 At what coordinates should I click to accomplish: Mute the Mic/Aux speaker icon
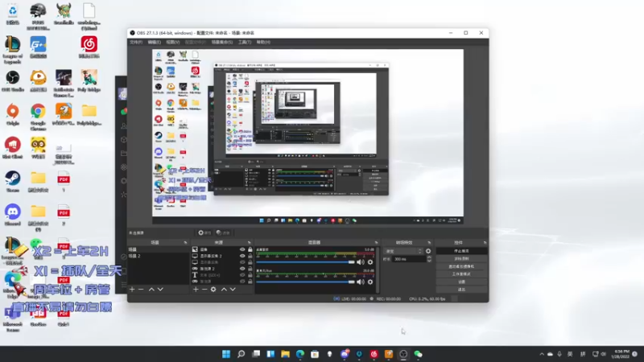(360, 282)
